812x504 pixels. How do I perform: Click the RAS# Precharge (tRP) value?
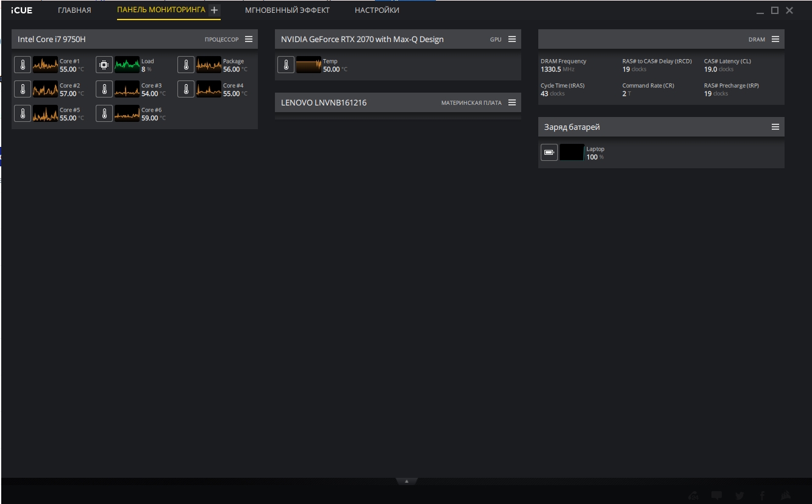716,94
